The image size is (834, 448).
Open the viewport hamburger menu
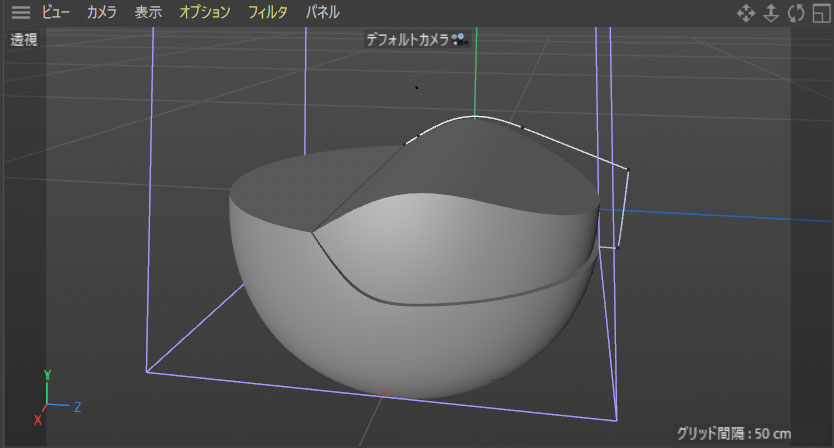20,13
